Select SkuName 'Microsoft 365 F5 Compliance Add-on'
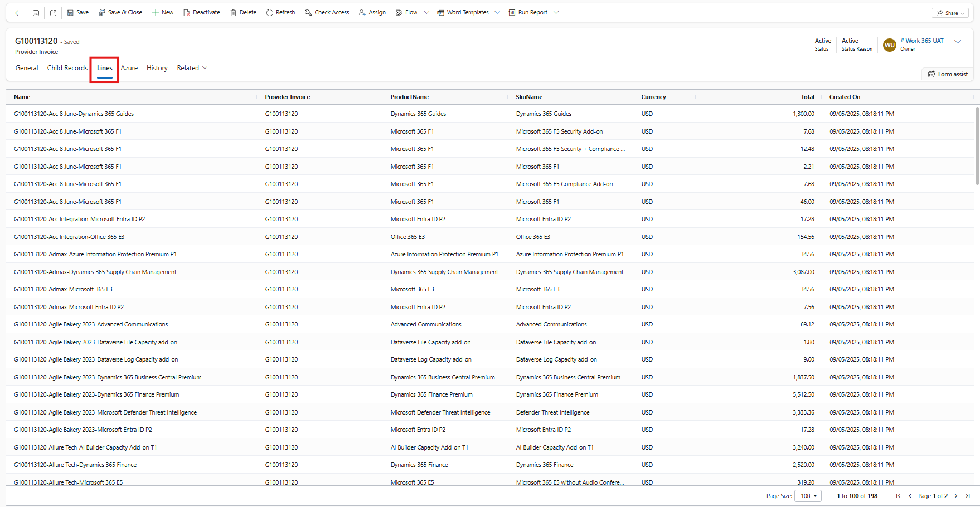The image size is (980, 507). coord(564,184)
